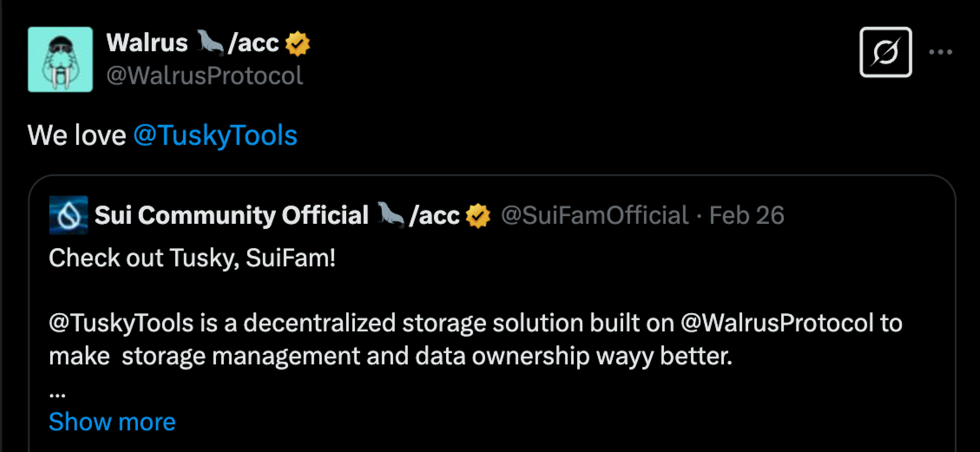Click Sui Community Official's gold verified badge
This screenshot has height=452, width=980.
pyautogui.click(x=478, y=215)
